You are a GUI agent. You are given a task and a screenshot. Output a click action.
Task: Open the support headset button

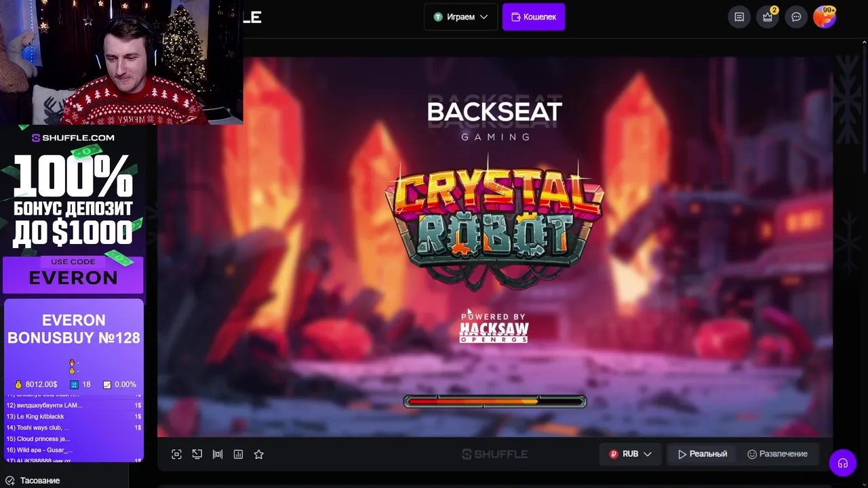pos(843,463)
